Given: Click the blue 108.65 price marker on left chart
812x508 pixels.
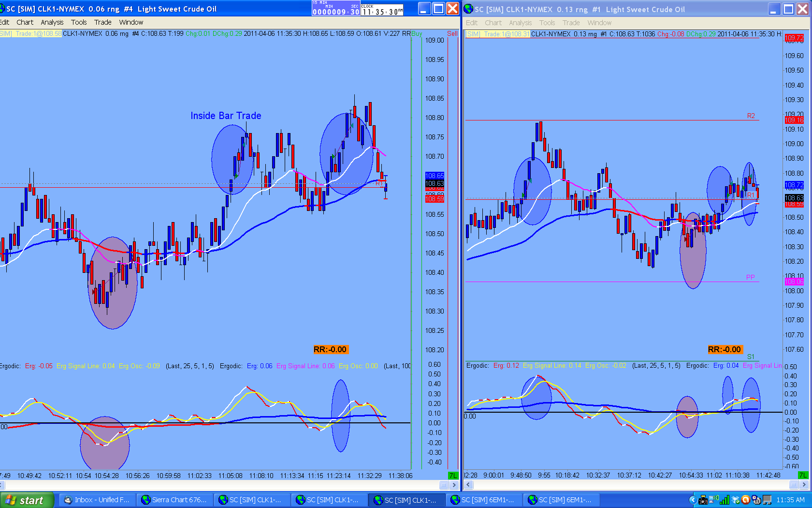Looking at the screenshot, I should click(x=435, y=176).
